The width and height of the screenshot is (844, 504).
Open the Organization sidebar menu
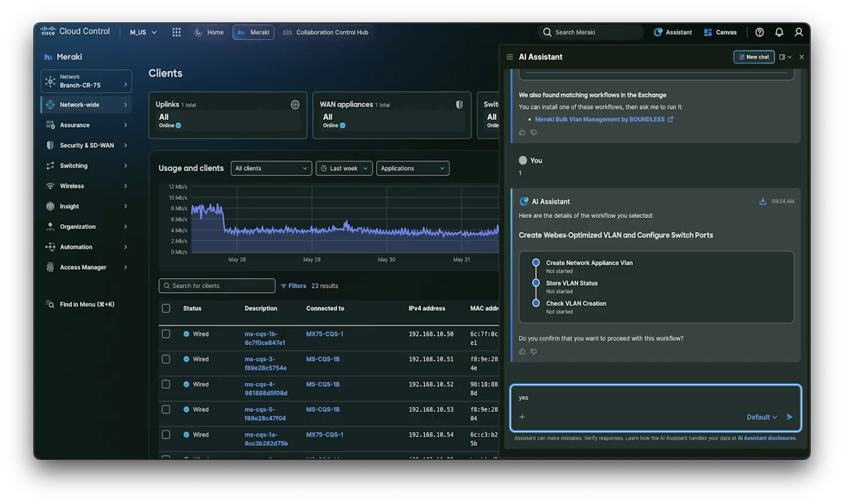pyautogui.click(x=86, y=227)
